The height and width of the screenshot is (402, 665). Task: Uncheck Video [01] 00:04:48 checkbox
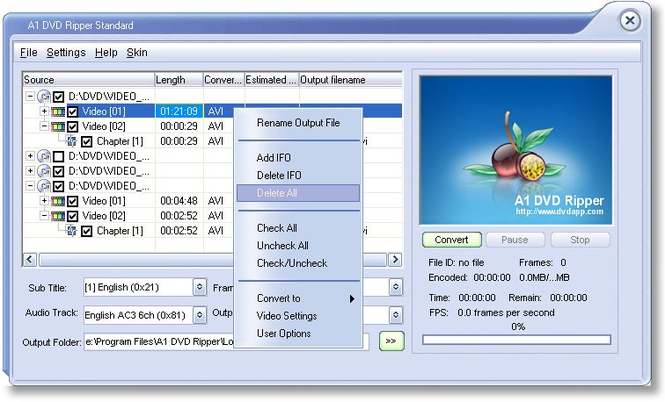click(73, 201)
